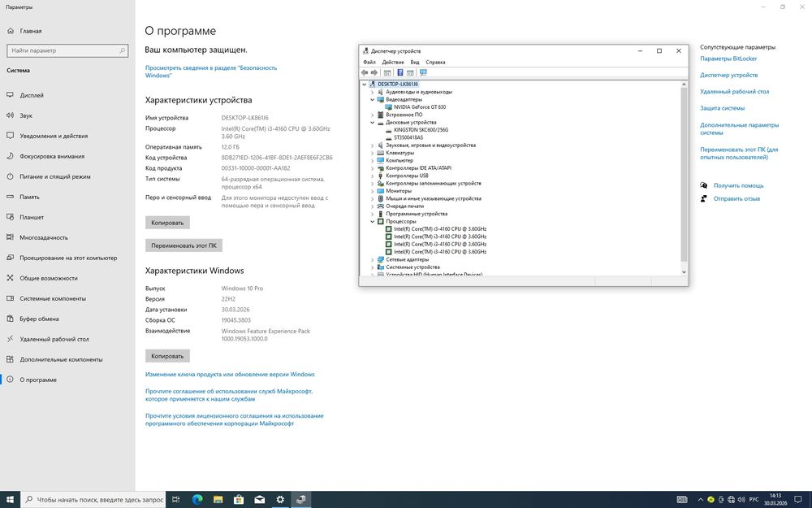Expand the Встроенное ПО tree node
This screenshot has height=508, width=812.
click(372, 115)
